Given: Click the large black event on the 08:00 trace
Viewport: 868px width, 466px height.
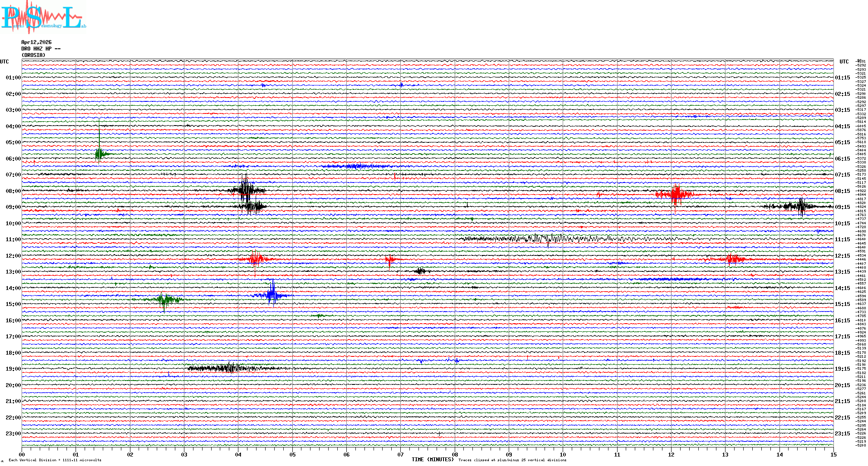Looking at the screenshot, I should point(246,190).
